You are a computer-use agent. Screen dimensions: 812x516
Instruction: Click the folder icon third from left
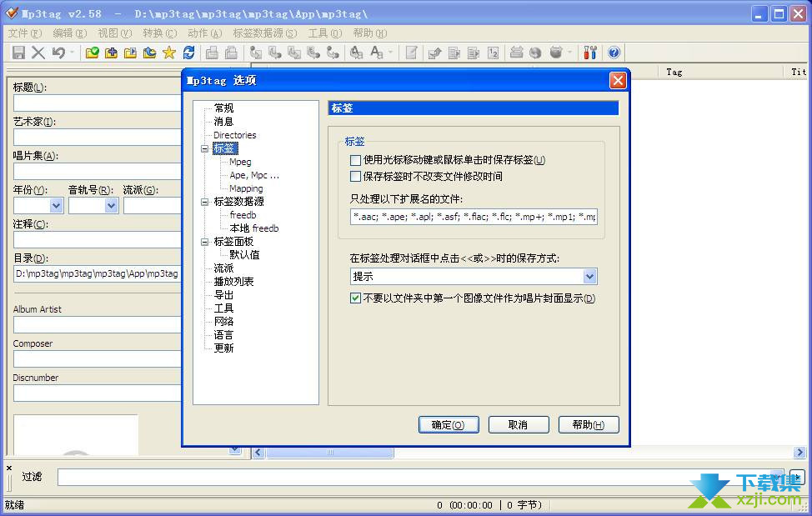point(130,53)
